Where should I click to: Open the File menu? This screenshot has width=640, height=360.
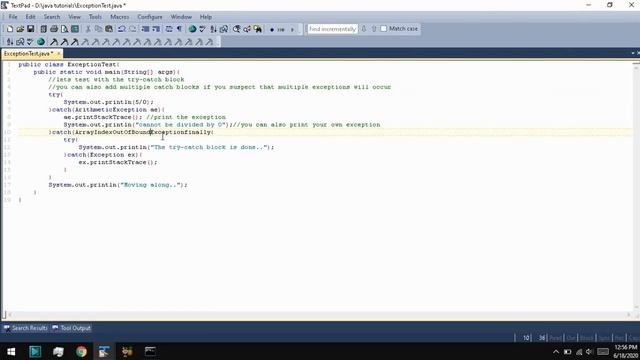pyautogui.click(x=13, y=17)
